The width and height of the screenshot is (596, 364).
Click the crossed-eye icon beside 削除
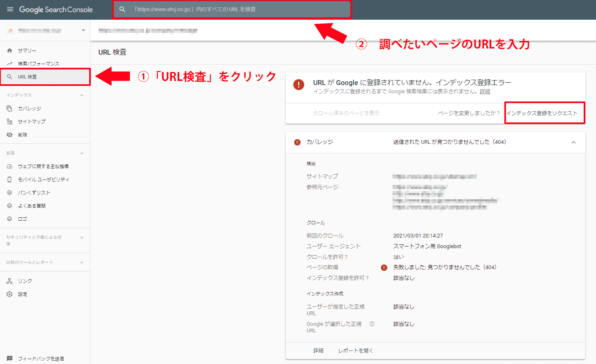pyautogui.click(x=9, y=135)
